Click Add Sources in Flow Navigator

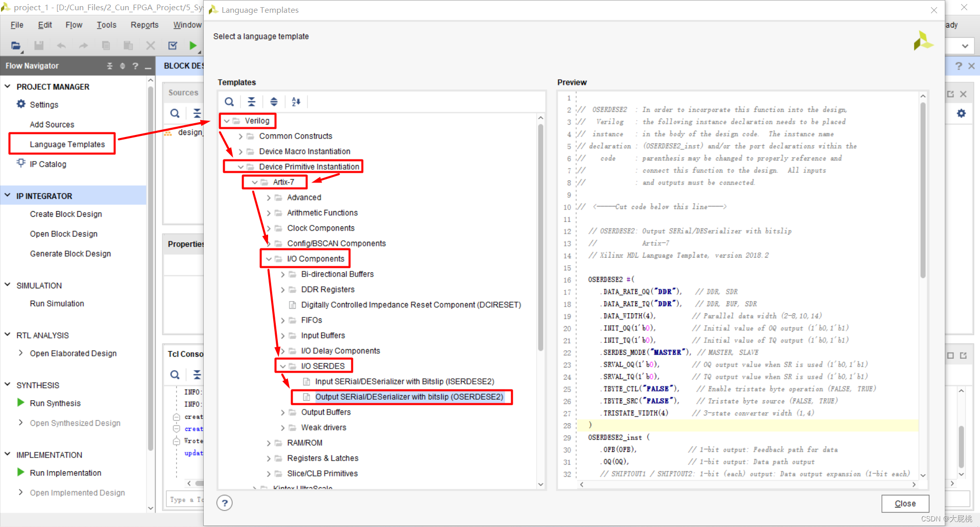click(x=52, y=124)
